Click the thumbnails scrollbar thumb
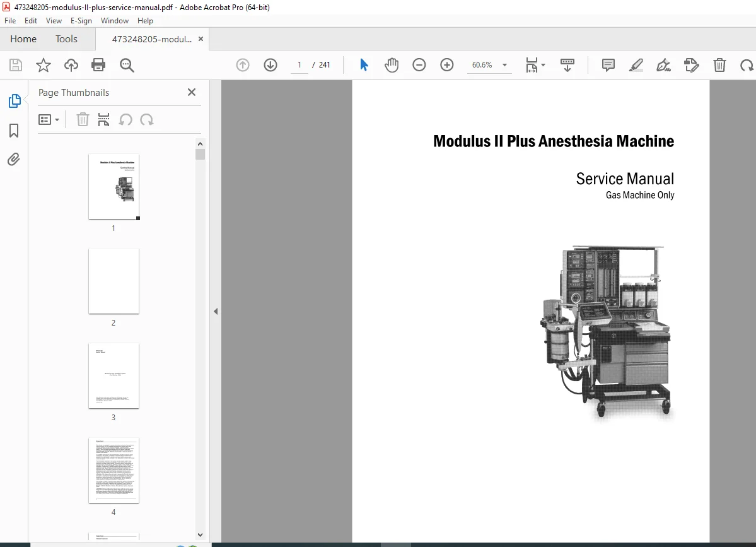 point(200,155)
